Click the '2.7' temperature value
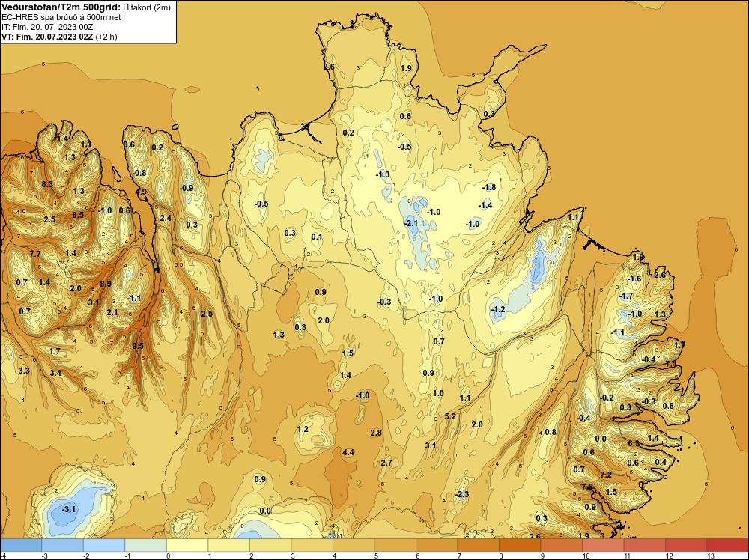Viewport: 749px width, 560px height. pos(386,463)
